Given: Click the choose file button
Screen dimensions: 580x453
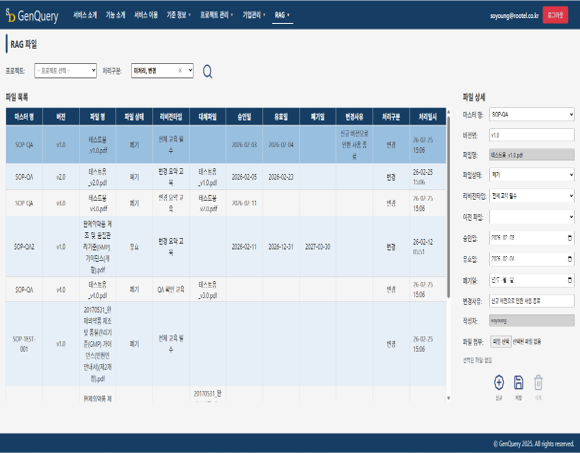Looking at the screenshot, I should pos(501,341).
